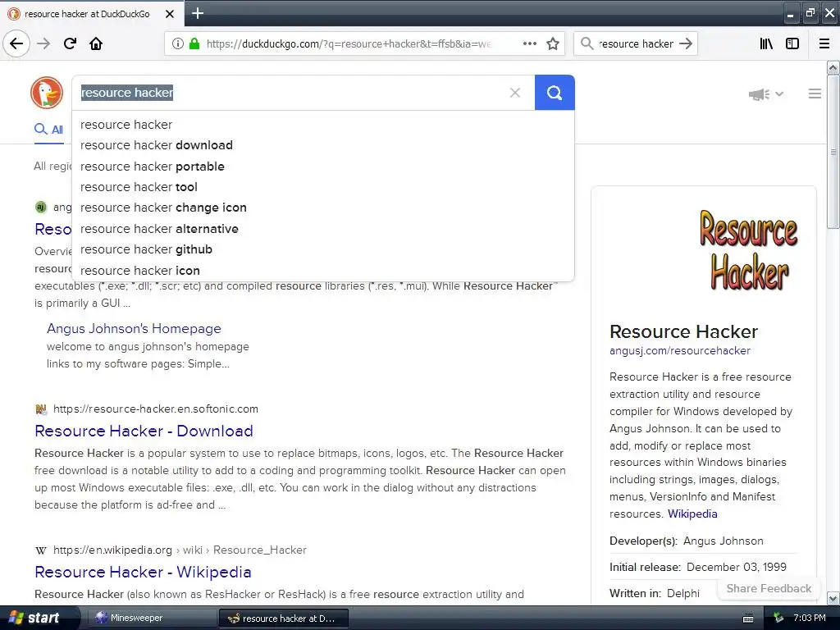Click the vertical scrollbar thumb
The width and height of the screenshot is (840, 630).
833,152
